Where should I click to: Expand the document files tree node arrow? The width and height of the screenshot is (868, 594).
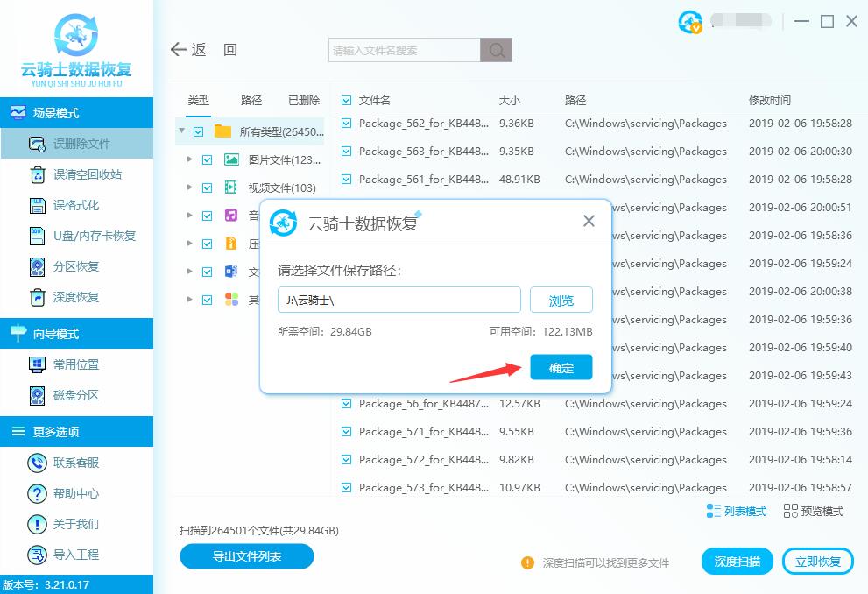(190, 272)
